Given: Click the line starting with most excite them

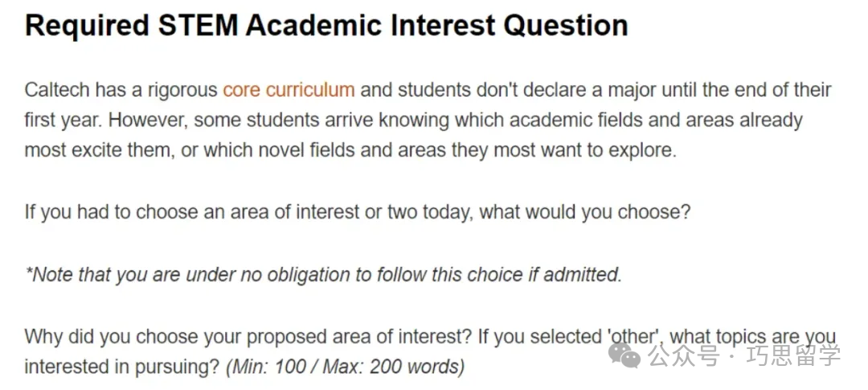Looking at the screenshot, I should point(350,150).
